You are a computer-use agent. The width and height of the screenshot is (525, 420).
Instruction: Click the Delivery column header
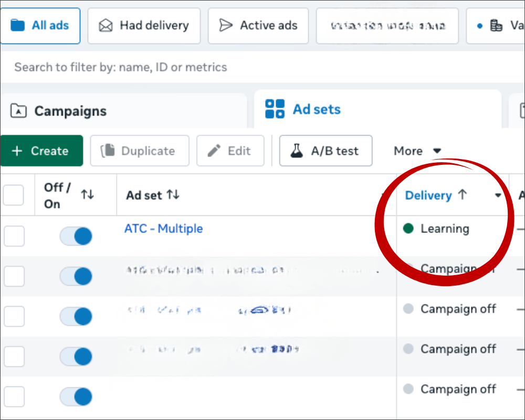428,195
